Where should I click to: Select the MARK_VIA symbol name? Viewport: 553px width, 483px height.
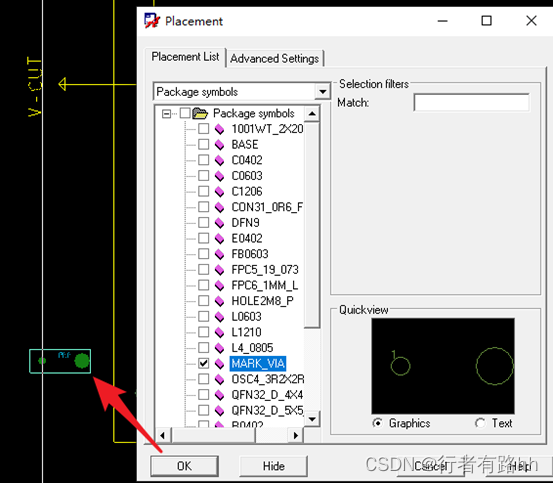click(258, 363)
